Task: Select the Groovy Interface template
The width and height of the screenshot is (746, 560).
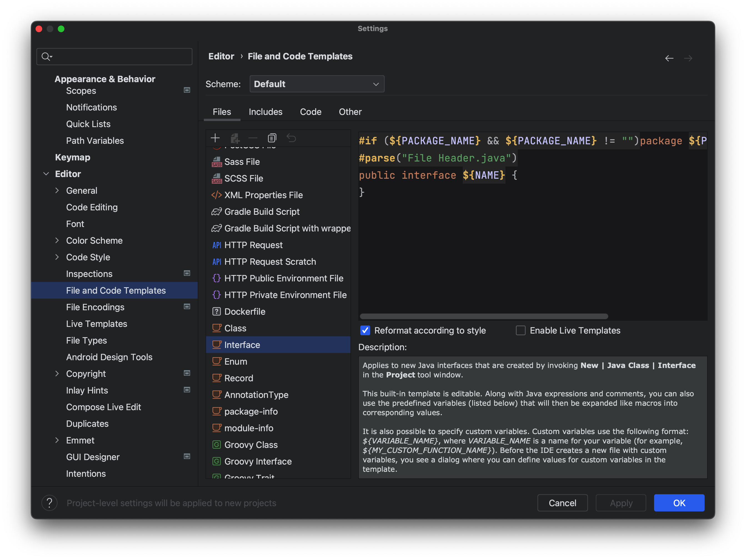Action: 278,461
